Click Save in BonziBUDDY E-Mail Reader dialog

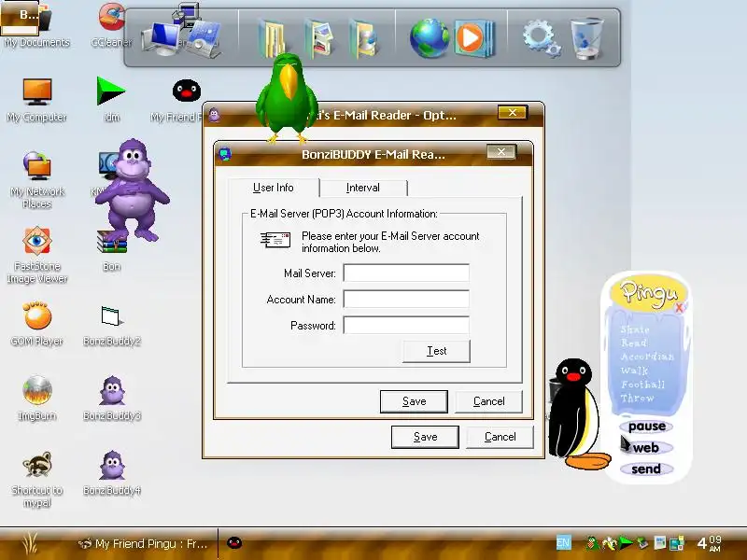click(414, 401)
